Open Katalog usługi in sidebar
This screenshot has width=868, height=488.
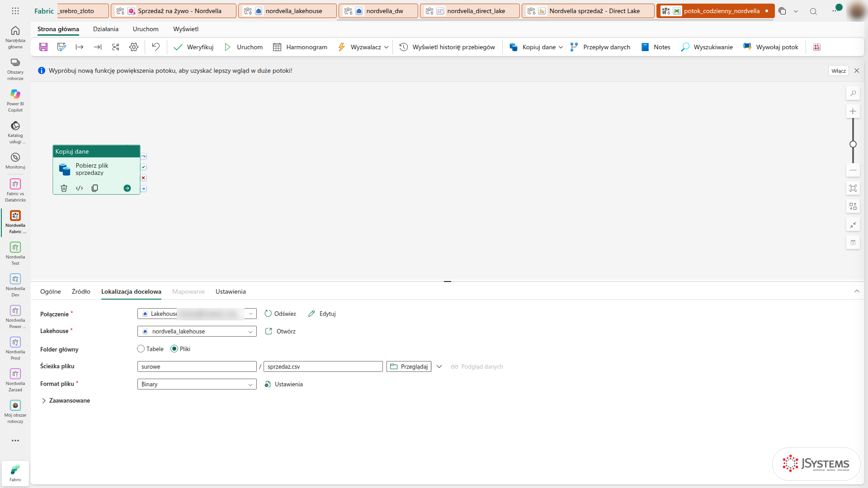tap(15, 132)
